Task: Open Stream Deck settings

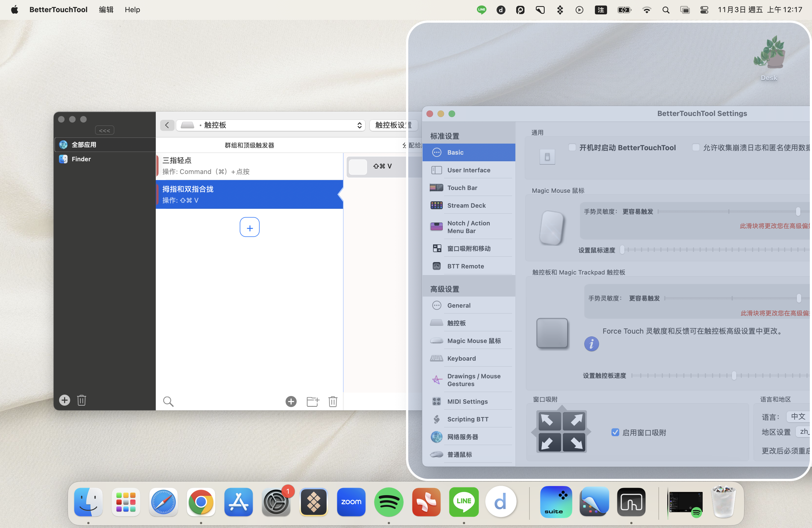Action: pos(469,205)
